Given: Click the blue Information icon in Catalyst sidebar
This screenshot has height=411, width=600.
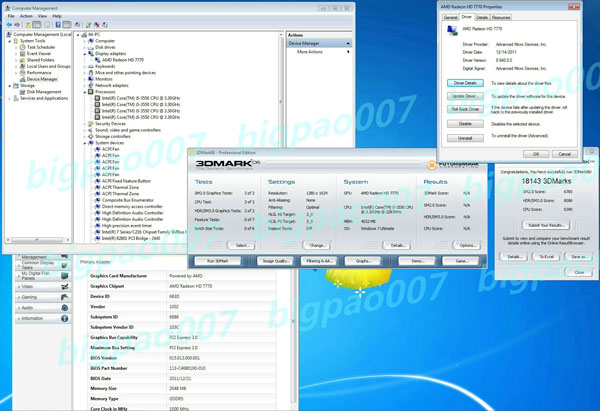Looking at the screenshot, I should (x=65, y=318).
